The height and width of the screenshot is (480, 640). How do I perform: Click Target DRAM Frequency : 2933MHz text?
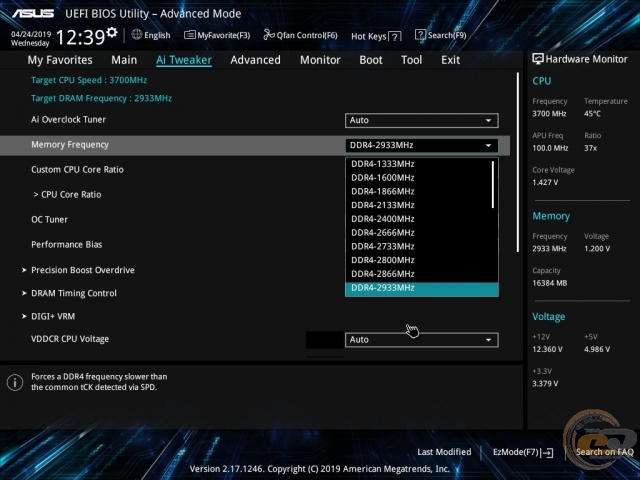pos(101,98)
